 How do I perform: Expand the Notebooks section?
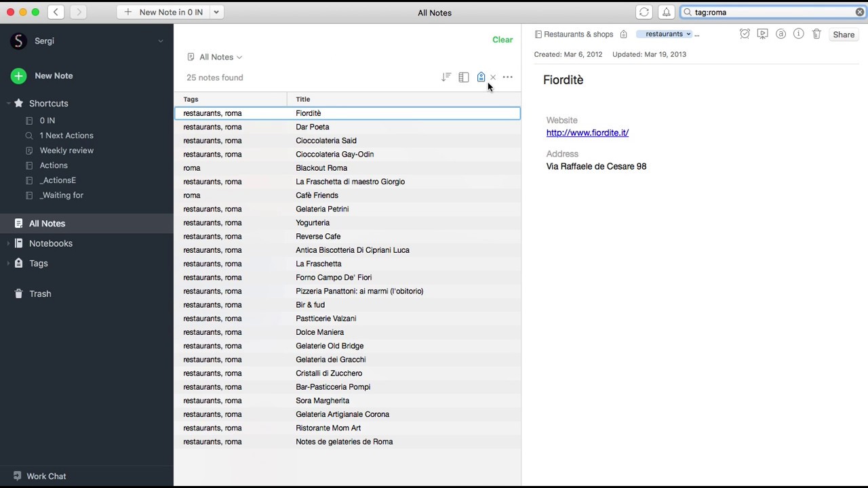[x=8, y=243]
